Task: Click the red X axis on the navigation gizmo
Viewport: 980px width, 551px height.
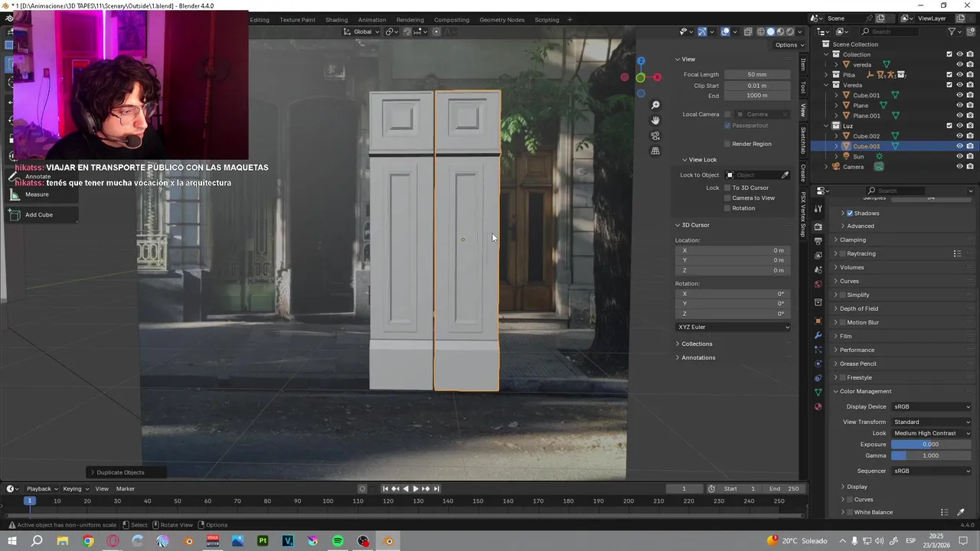Action: [x=657, y=77]
